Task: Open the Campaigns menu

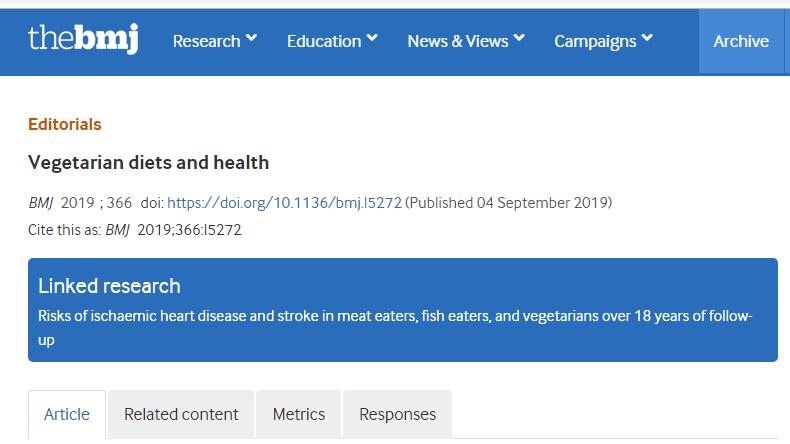Action: (x=595, y=41)
